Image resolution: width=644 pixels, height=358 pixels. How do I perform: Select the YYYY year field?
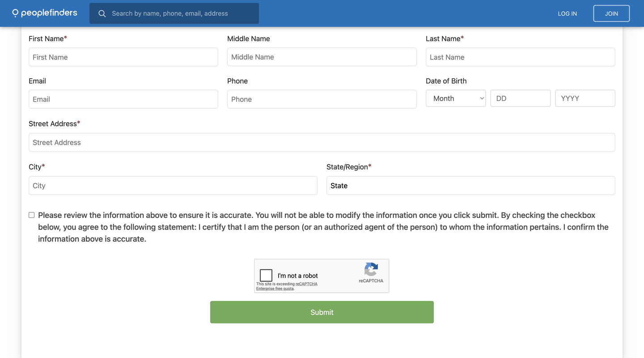point(585,98)
